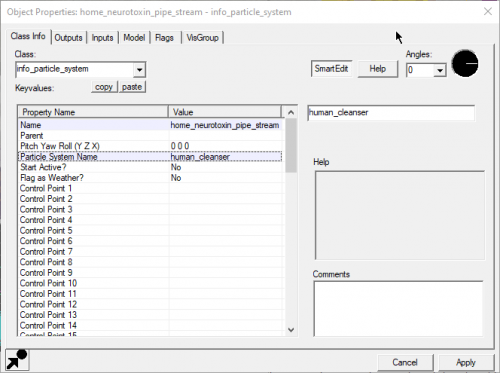
Task: Select the Control Point 14 row
Action: pyautogui.click(x=150, y=326)
